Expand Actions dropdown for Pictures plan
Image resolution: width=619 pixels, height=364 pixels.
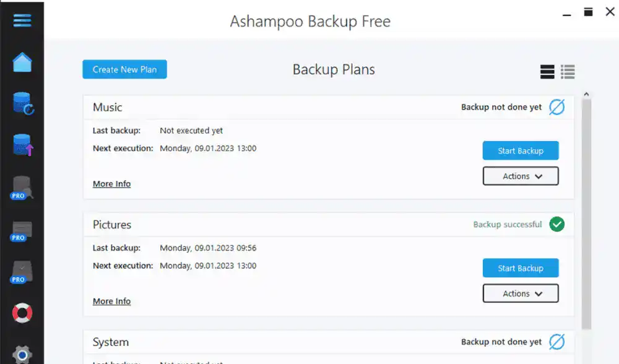point(521,293)
